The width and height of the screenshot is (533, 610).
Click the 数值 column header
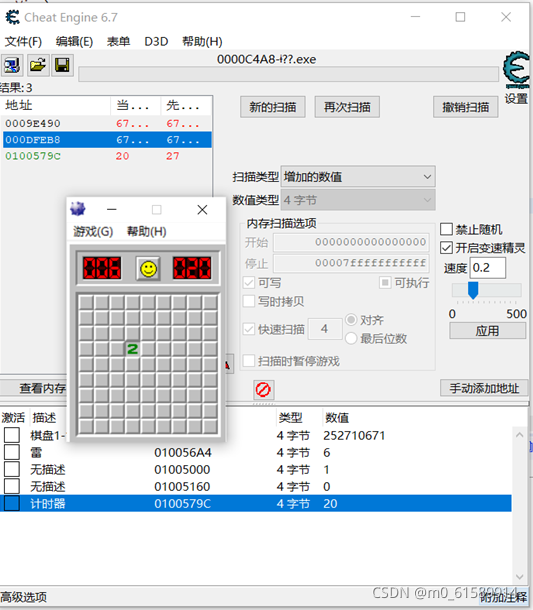pos(337,418)
